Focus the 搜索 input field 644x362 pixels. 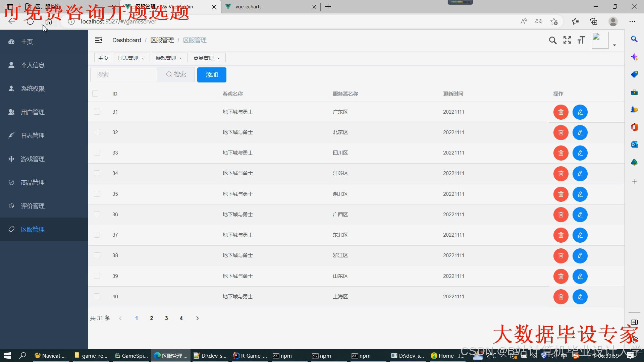(x=123, y=75)
